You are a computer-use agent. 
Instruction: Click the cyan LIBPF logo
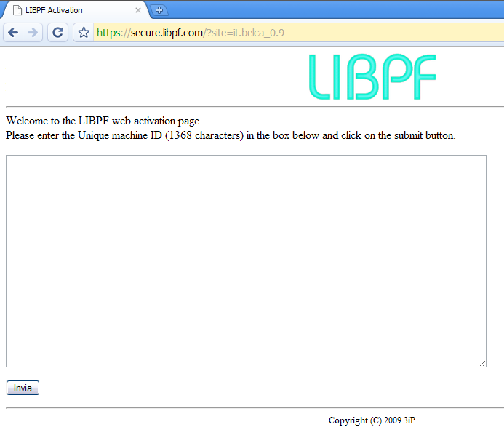pyautogui.click(x=372, y=76)
